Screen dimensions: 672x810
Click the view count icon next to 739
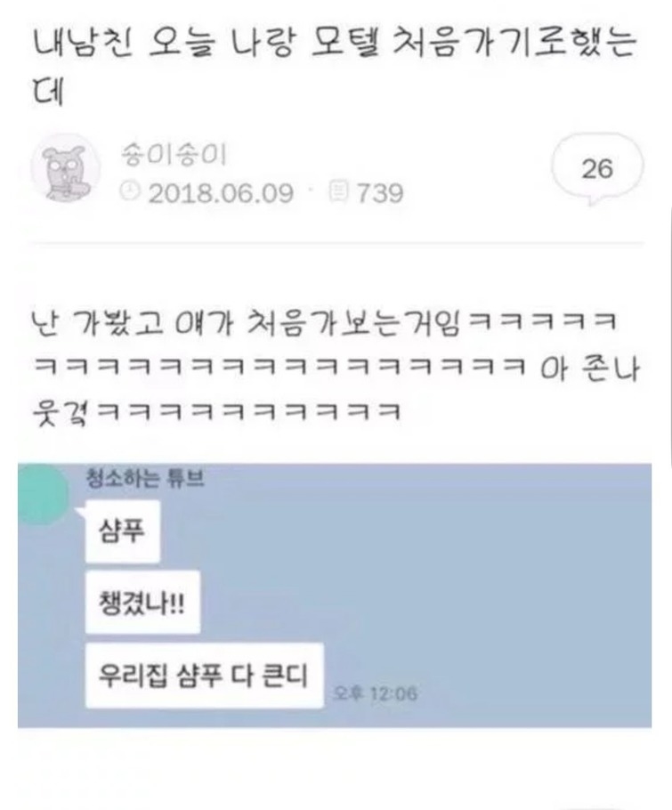pos(338,190)
